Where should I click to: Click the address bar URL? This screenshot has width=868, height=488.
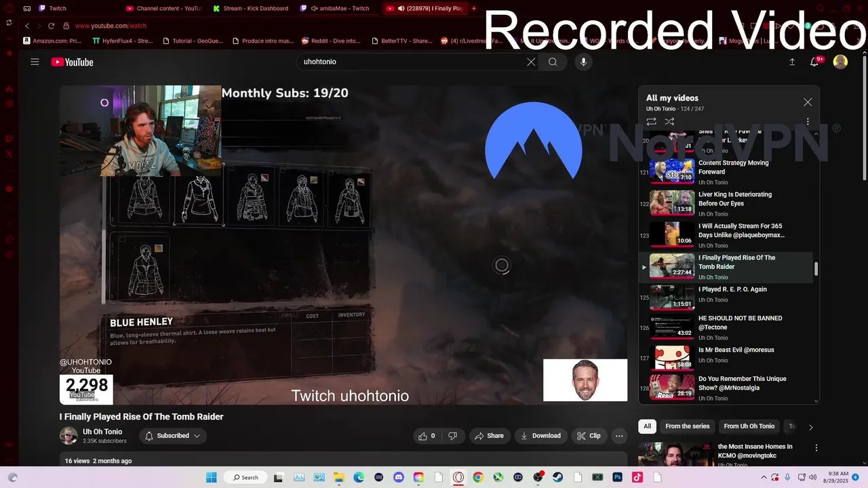[x=111, y=26]
